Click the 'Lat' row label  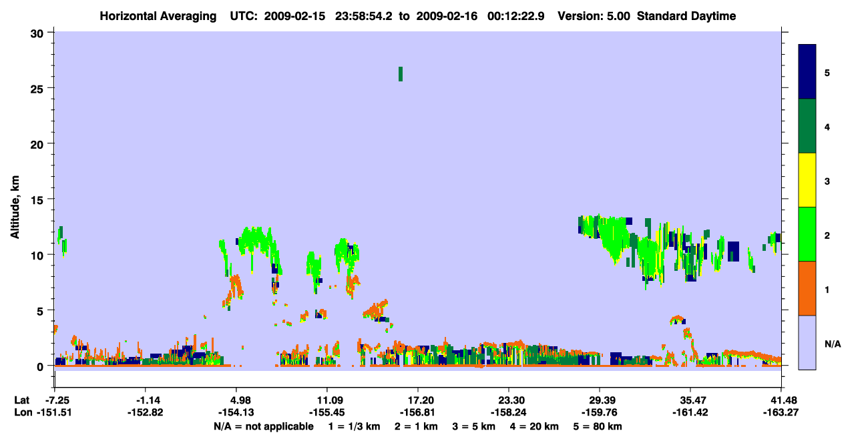click(21, 400)
